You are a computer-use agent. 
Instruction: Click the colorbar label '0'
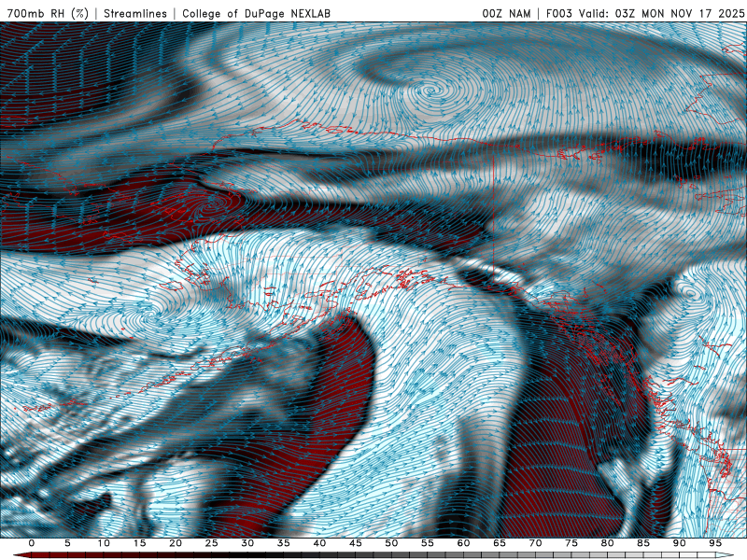32,543
